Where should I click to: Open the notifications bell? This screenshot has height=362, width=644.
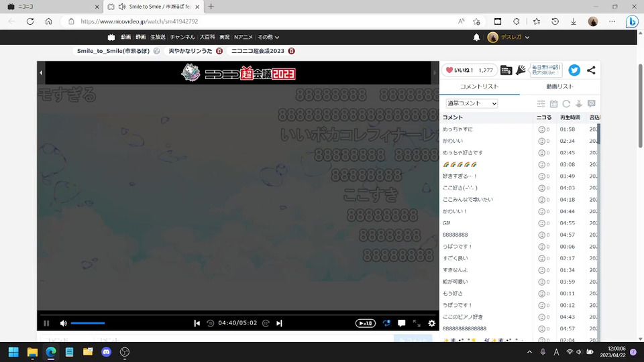pos(476,38)
